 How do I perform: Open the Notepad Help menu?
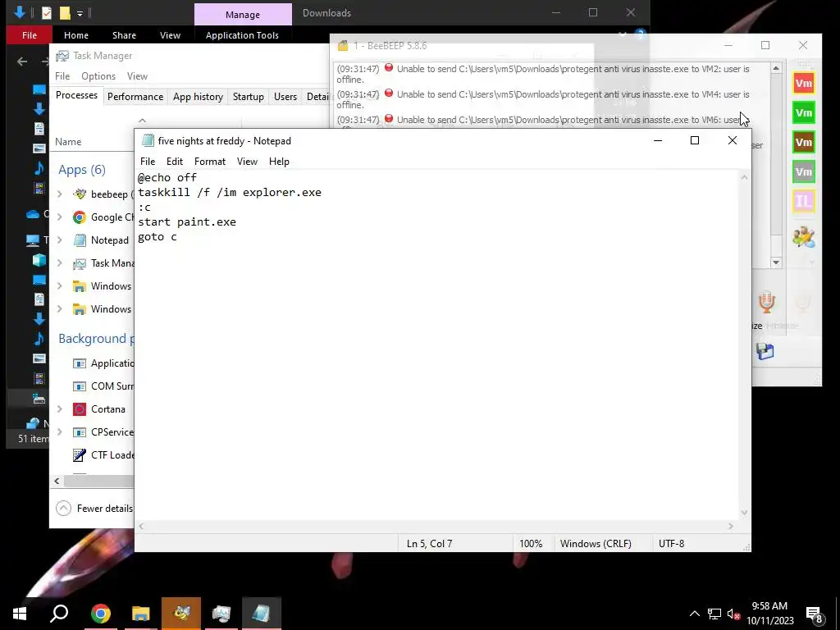click(x=279, y=162)
